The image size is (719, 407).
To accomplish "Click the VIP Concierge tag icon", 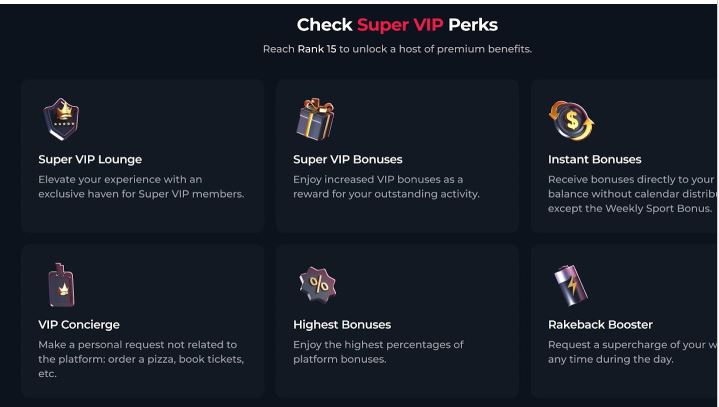I will (61, 285).
